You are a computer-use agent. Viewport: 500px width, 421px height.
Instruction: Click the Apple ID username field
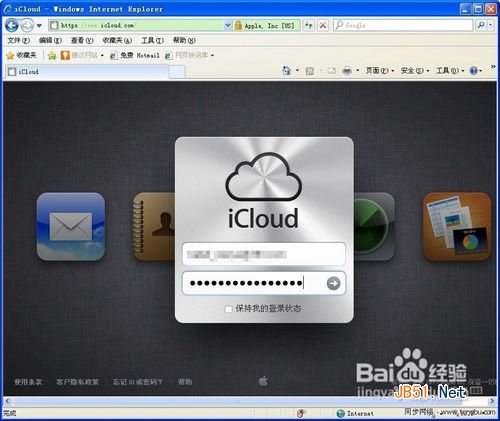(264, 254)
